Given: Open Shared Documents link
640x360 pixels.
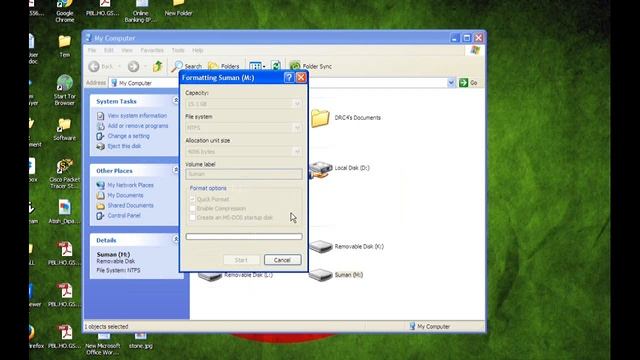Looking at the screenshot, I should tap(130, 206).
